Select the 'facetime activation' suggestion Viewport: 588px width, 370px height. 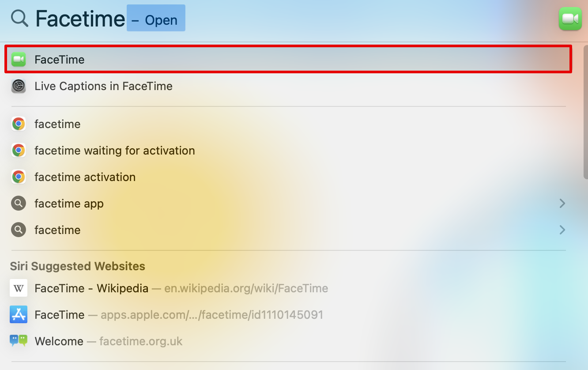coord(288,177)
